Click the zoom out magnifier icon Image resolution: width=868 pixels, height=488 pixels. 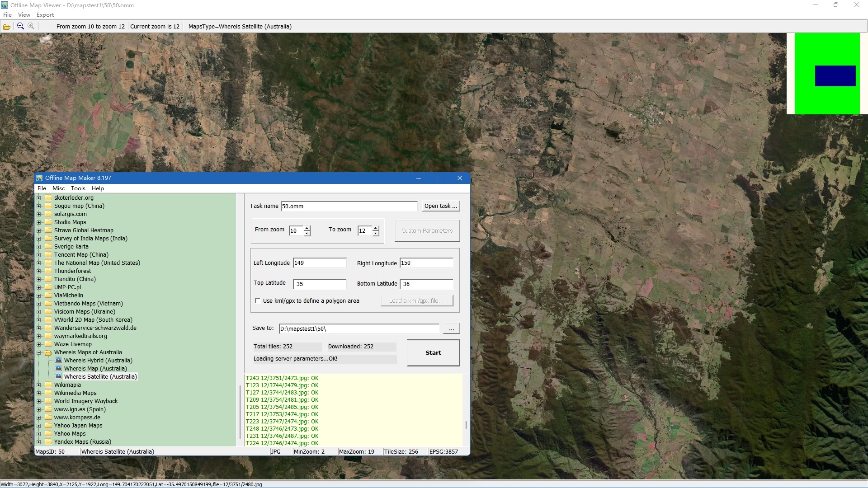(x=20, y=26)
